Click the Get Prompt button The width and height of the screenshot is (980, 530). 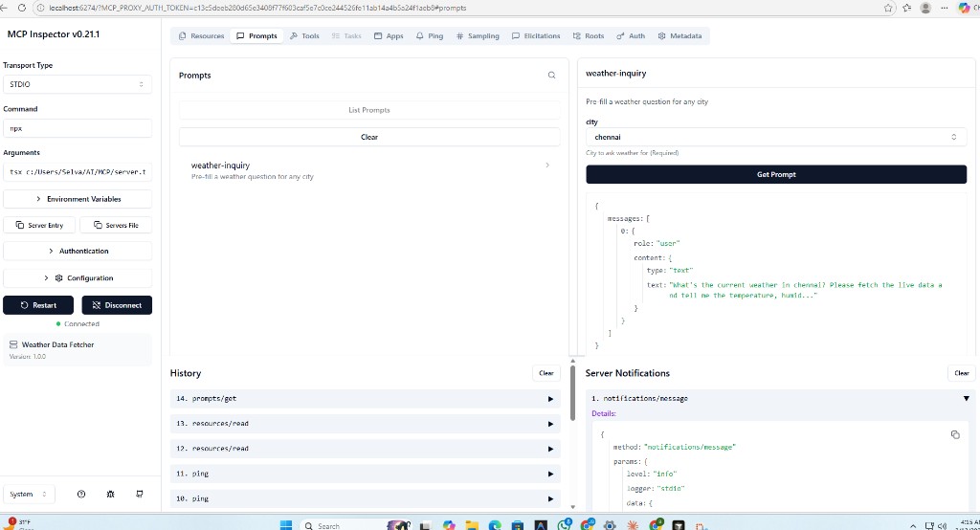(x=776, y=174)
